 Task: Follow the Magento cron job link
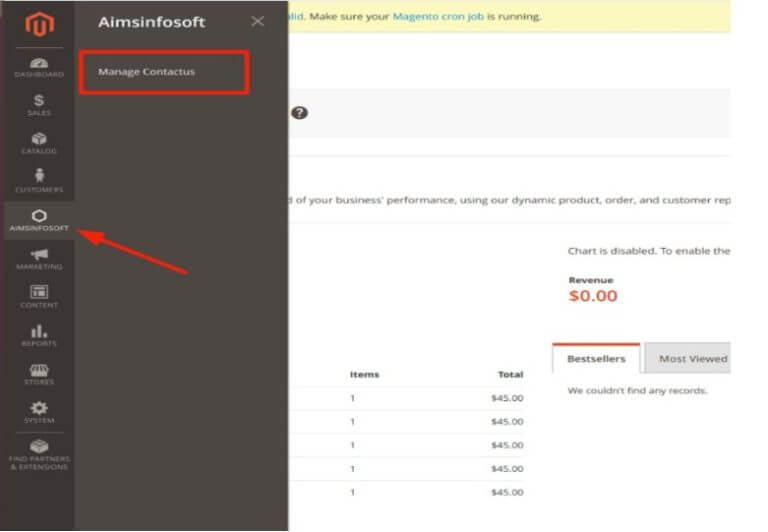438,16
